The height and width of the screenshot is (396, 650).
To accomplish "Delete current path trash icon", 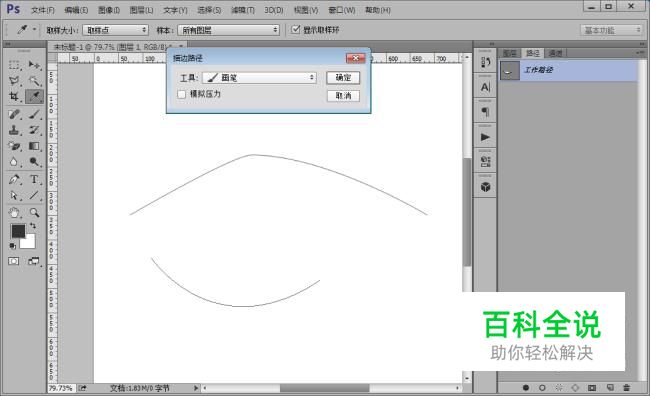I will pyautogui.click(x=626, y=388).
